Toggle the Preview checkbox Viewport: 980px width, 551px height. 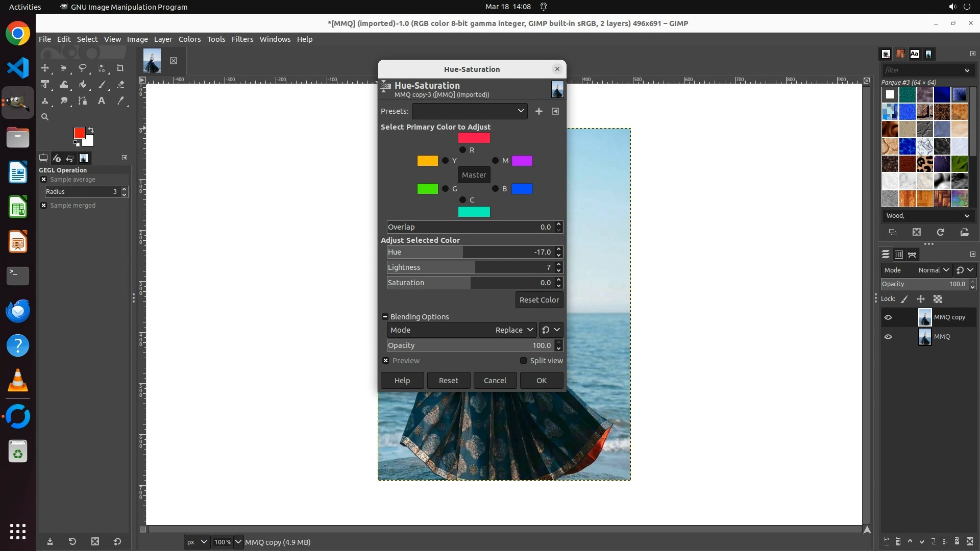pos(386,361)
